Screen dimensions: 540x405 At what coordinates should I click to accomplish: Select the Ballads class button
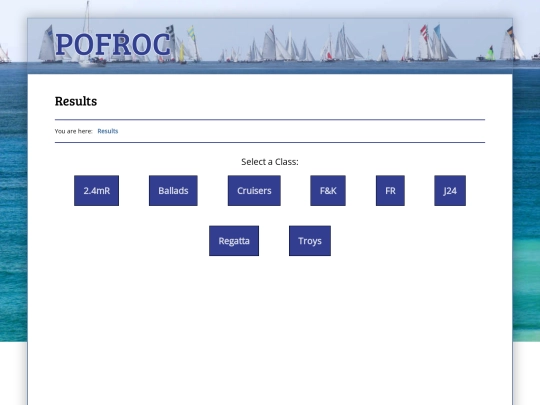pos(173,190)
